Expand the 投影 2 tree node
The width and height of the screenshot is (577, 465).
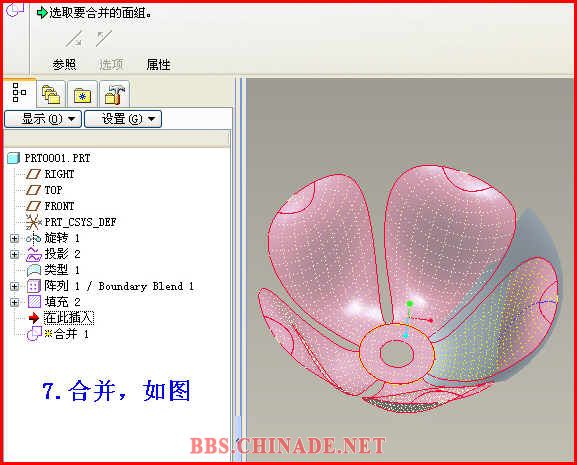click(x=14, y=255)
